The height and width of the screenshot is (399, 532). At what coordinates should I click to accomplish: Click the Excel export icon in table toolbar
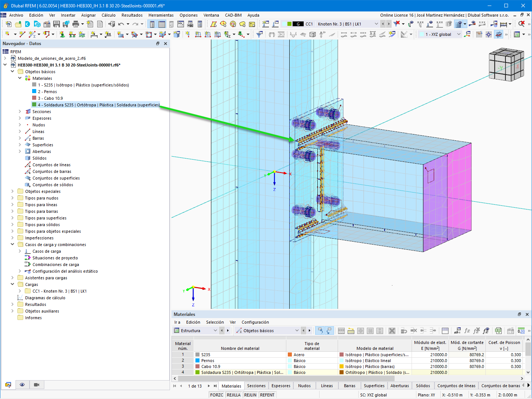pyautogui.click(x=498, y=331)
